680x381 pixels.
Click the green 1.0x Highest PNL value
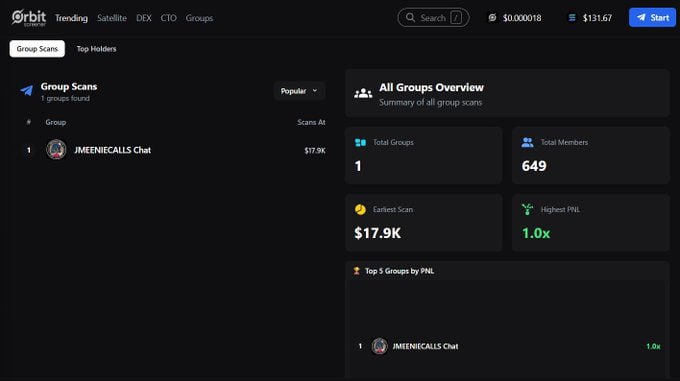coord(536,233)
